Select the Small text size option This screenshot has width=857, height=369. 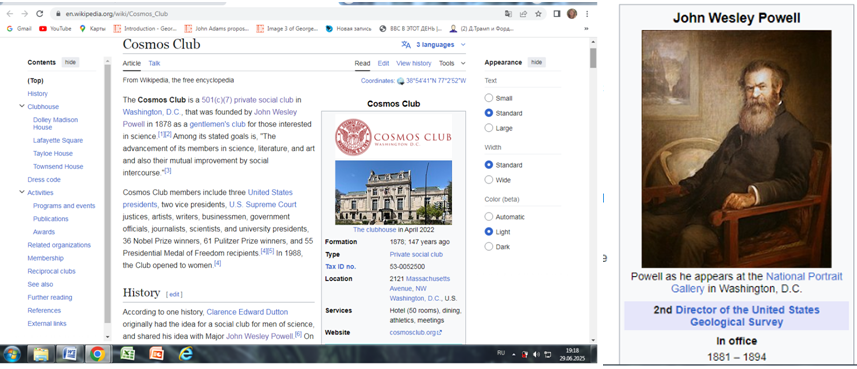click(x=489, y=98)
